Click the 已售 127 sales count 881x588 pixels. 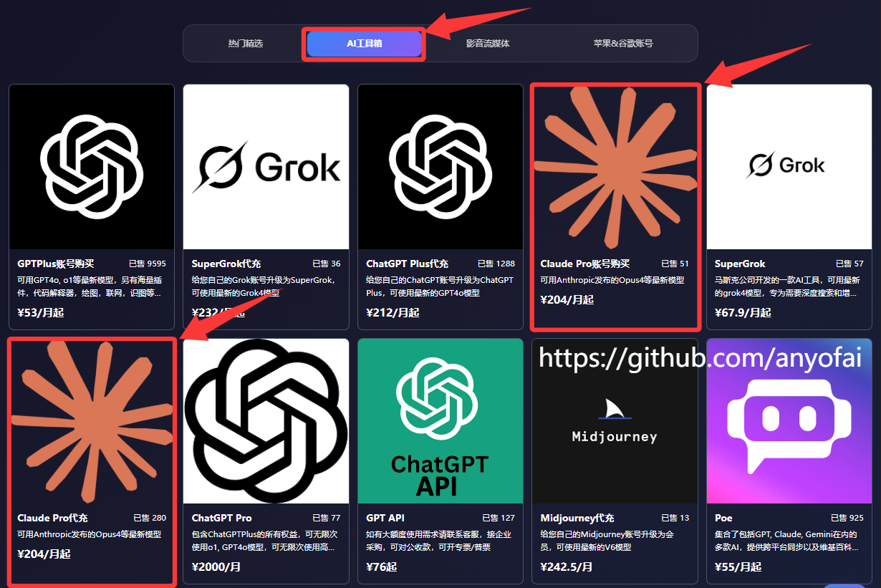pos(499,518)
